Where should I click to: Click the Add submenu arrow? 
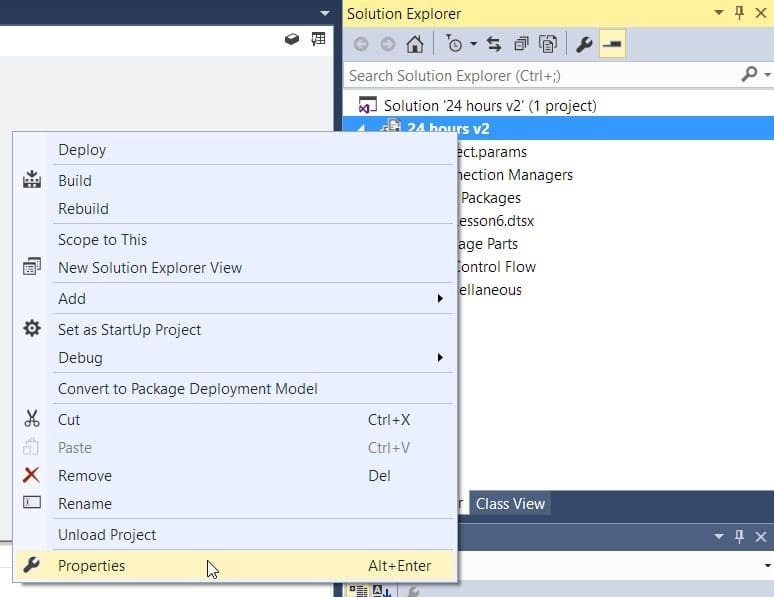pos(440,299)
